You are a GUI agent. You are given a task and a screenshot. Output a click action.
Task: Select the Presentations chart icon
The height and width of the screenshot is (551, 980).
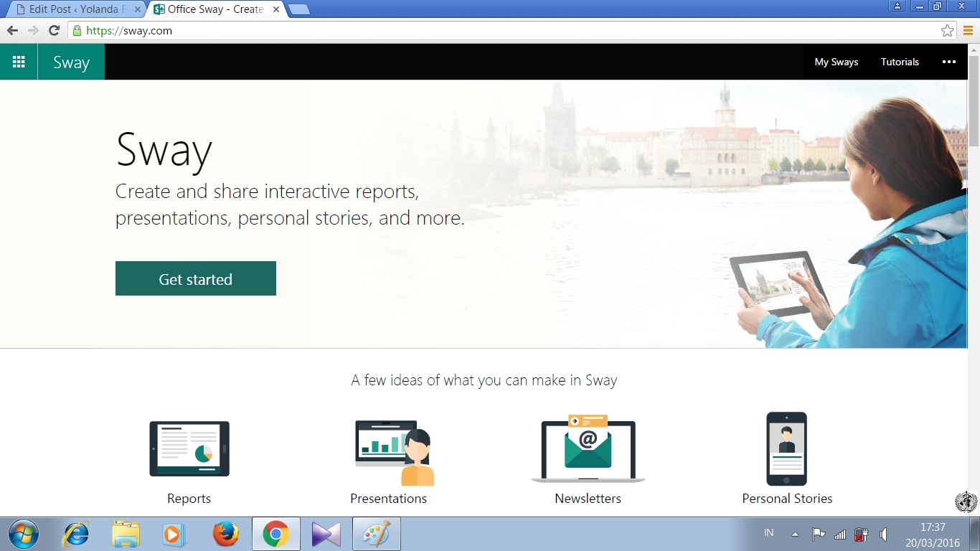pyautogui.click(x=395, y=452)
